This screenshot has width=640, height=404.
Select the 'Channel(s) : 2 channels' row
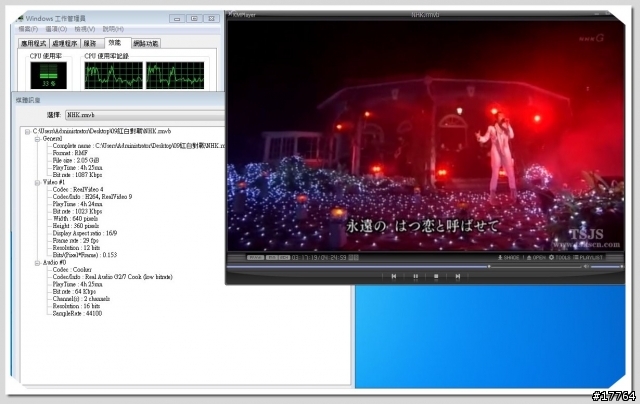click(81, 299)
